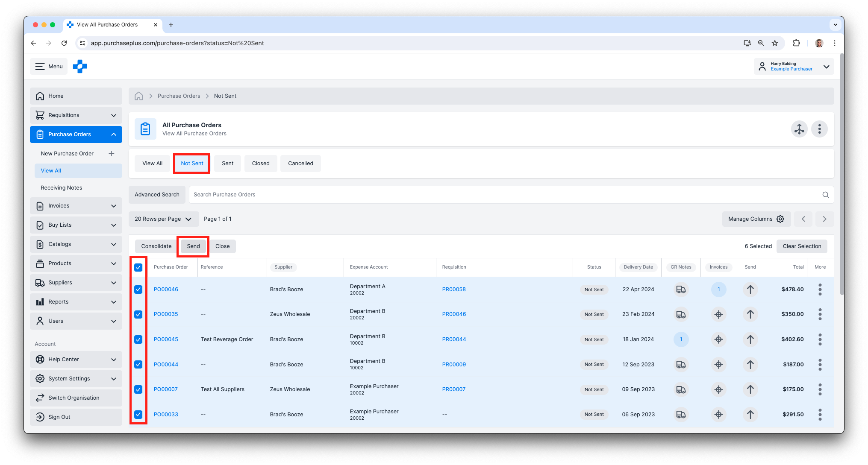Image resolution: width=868 pixels, height=465 pixels.
Task: Bookmark the page with star icon
Action: click(x=775, y=43)
